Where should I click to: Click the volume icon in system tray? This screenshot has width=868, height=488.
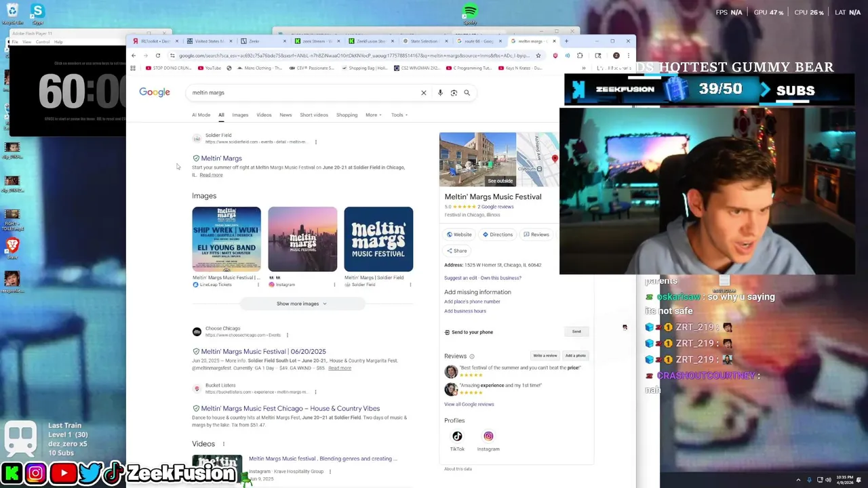pos(828,480)
